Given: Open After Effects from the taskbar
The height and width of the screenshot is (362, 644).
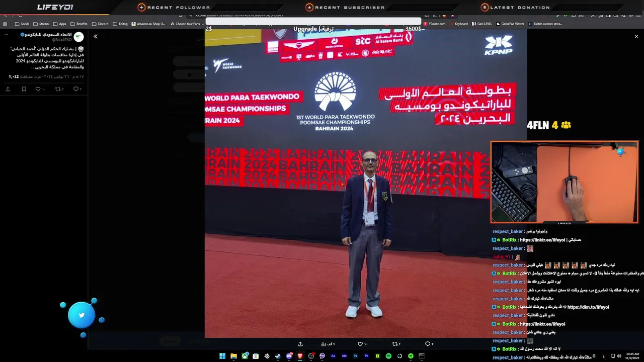Looking at the screenshot, I should pyautogui.click(x=333, y=356).
